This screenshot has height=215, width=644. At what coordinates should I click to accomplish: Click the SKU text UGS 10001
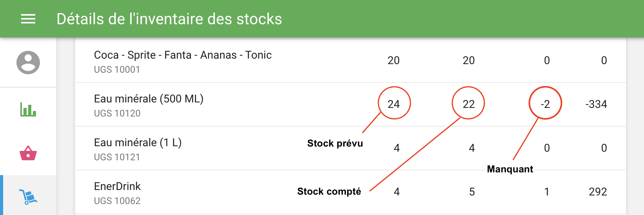tap(117, 70)
